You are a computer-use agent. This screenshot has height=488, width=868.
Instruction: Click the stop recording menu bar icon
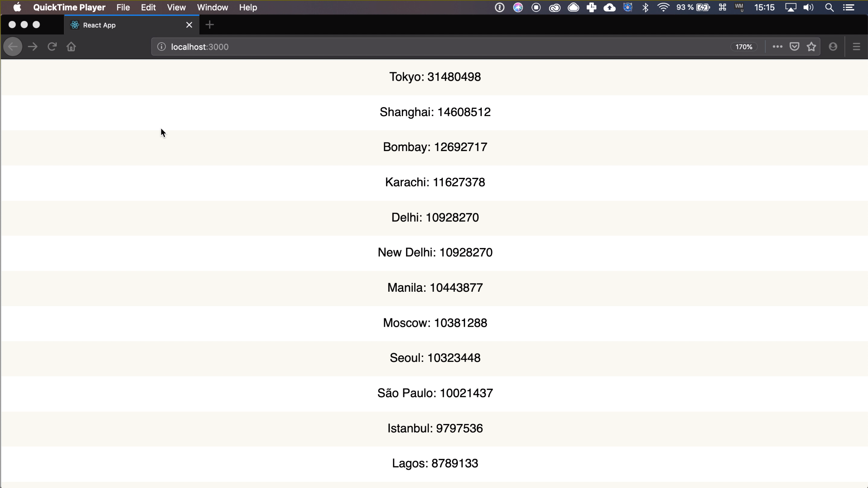(536, 7)
